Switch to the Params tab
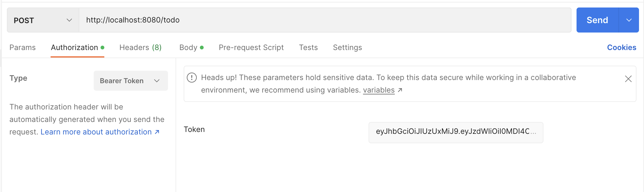The image size is (644, 192). (x=22, y=47)
